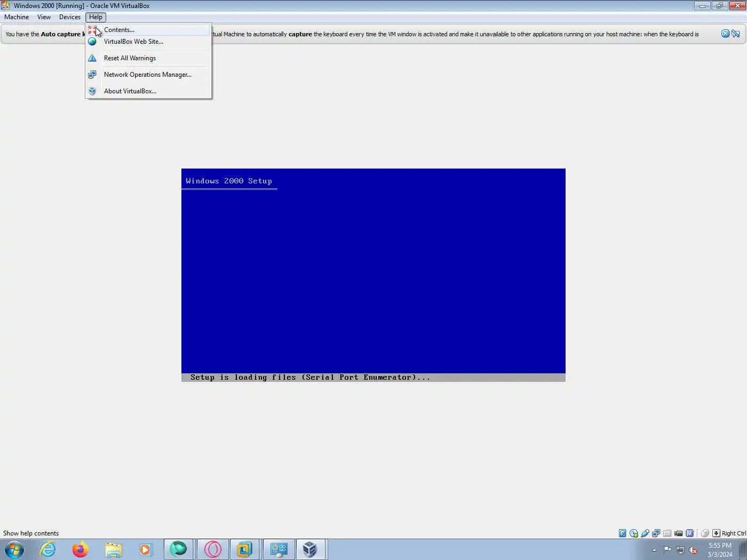Click the Show desktop strip beside the clock
747x560 pixels.
click(743, 549)
